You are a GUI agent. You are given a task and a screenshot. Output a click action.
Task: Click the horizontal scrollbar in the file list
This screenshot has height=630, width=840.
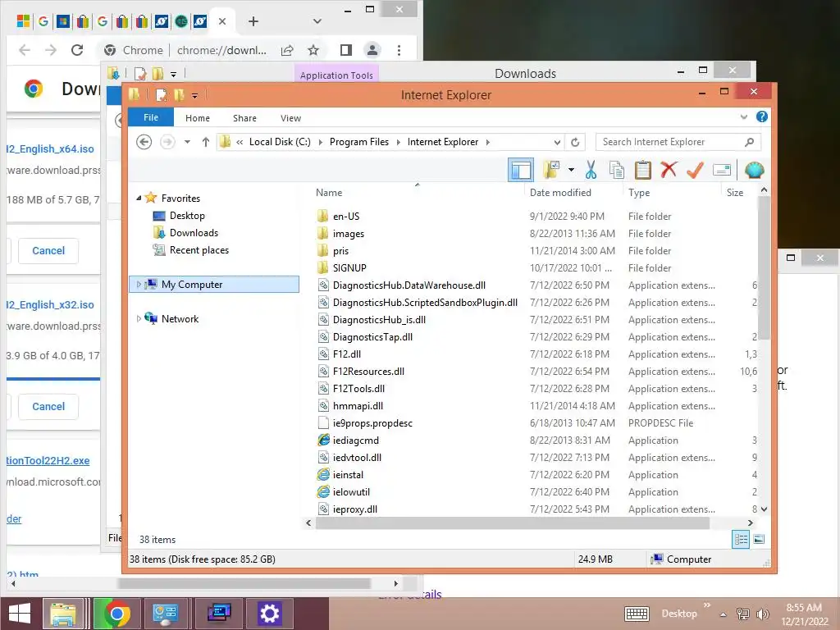pos(512,523)
